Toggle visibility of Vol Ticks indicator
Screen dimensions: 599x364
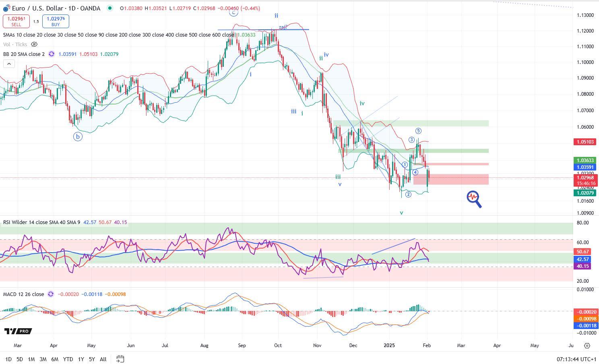(x=34, y=44)
